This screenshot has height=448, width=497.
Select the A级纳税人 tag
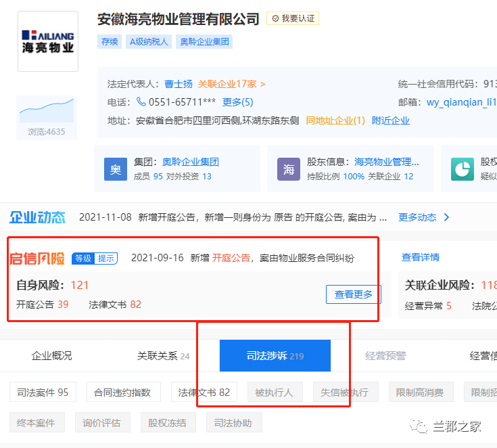point(149,41)
